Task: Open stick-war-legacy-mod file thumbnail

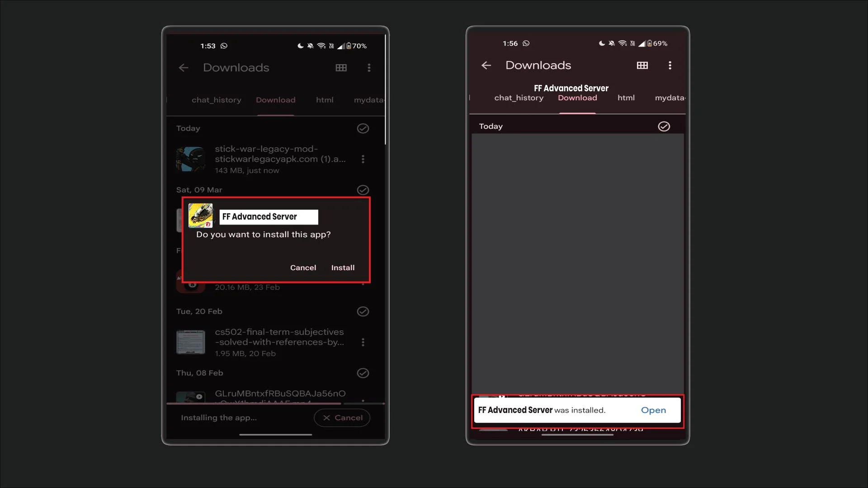Action: click(190, 159)
